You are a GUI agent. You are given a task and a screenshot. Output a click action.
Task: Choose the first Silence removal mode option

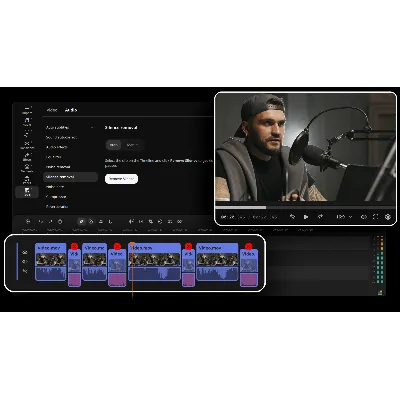click(114, 145)
